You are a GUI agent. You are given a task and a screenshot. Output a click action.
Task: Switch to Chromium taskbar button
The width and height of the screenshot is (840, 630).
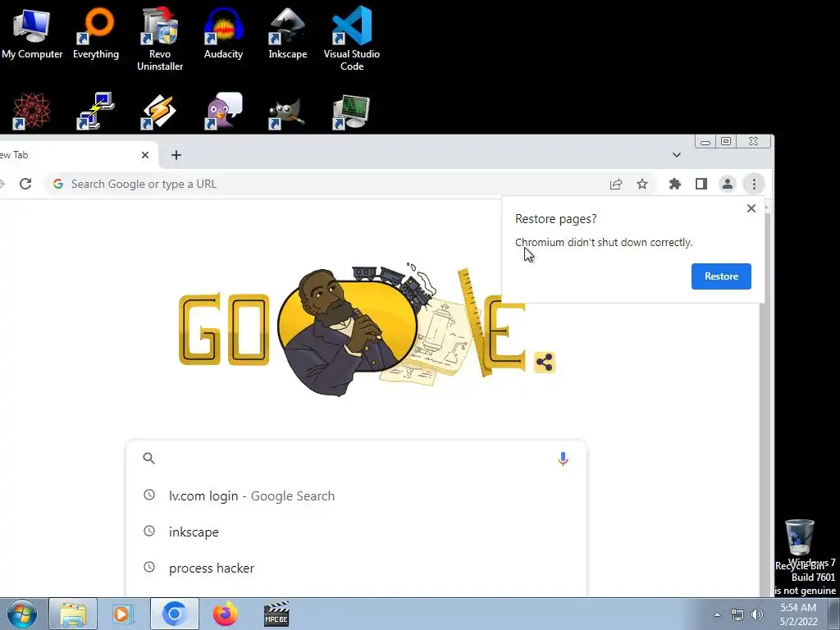point(174,614)
